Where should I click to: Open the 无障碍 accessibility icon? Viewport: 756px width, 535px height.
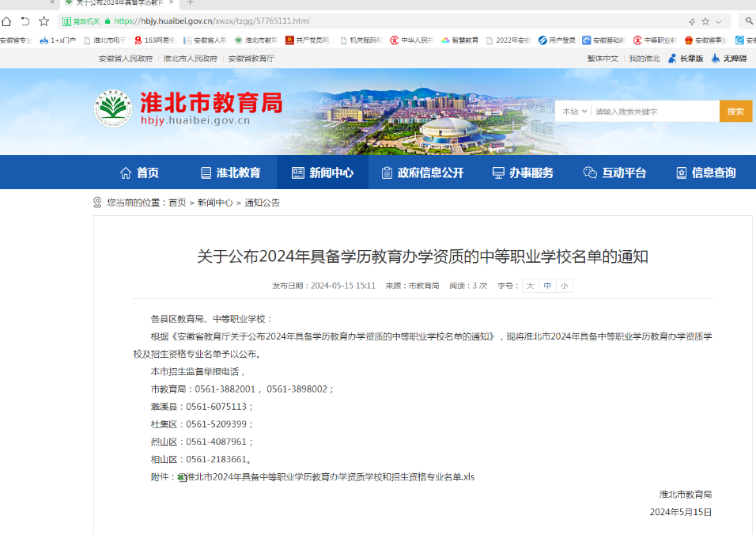click(715, 59)
